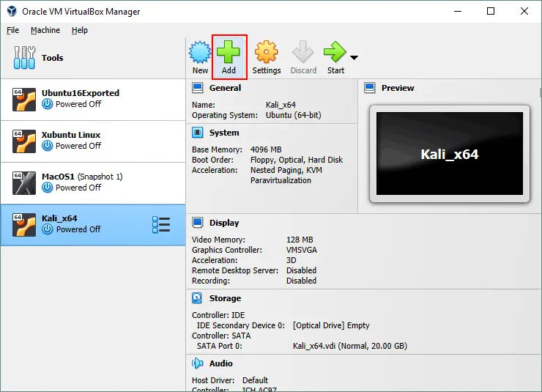Open the Start button dropdown arrow

pyautogui.click(x=354, y=58)
